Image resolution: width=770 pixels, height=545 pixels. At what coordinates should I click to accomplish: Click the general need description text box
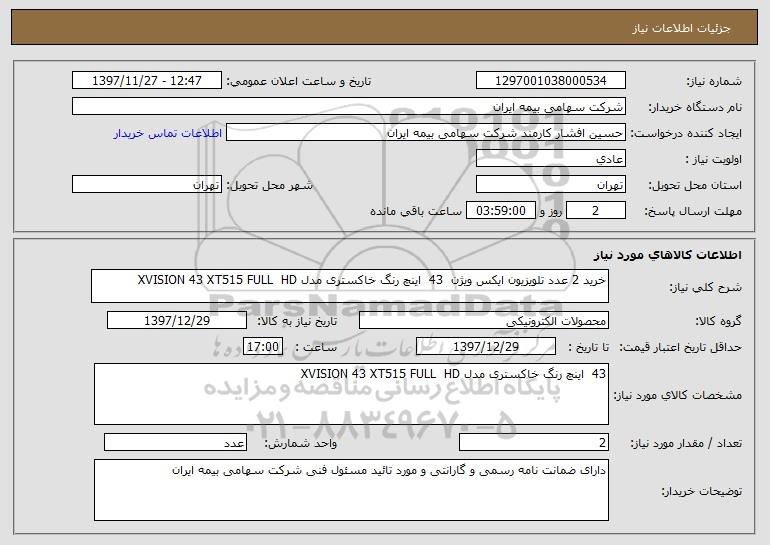click(350, 286)
